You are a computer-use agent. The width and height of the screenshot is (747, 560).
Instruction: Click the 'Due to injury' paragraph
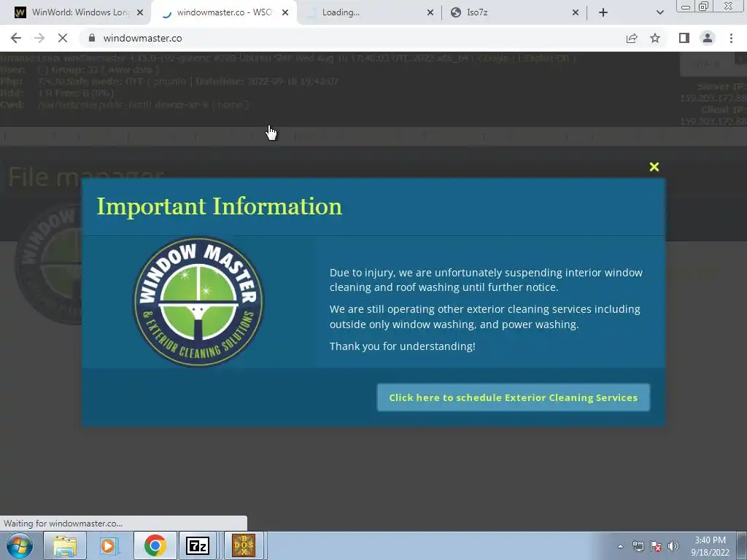pos(486,280)
